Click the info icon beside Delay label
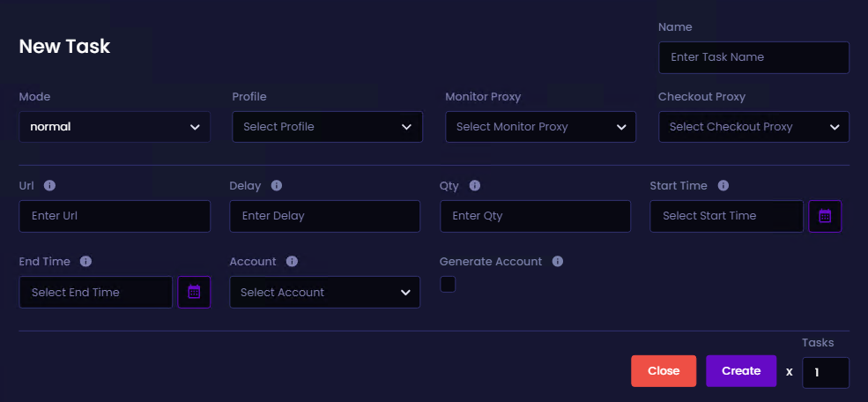The width and height of the screenshot is (868, 402). tap(277, 185)
